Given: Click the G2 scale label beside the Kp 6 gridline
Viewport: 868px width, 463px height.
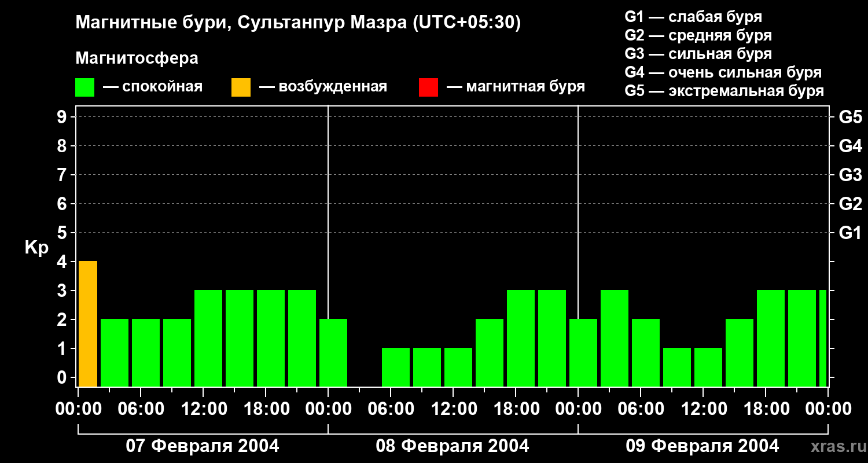Looking at the screenshot, I should [851, 204].
